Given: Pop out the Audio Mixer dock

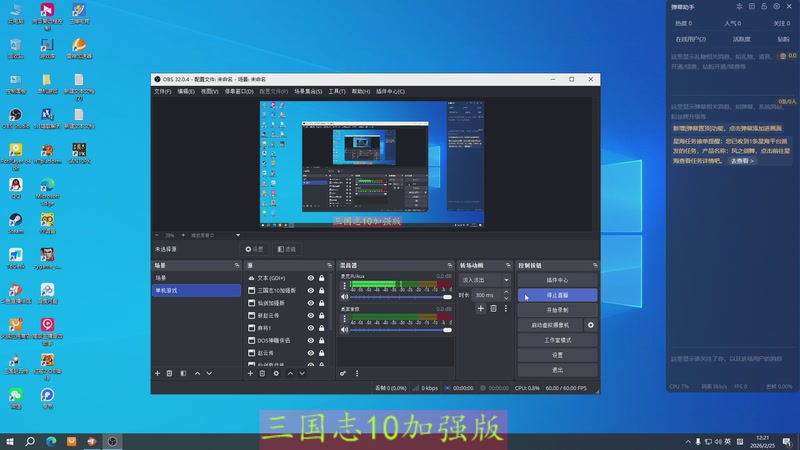Looking at the screenshot, I should (x=449, y=265).
